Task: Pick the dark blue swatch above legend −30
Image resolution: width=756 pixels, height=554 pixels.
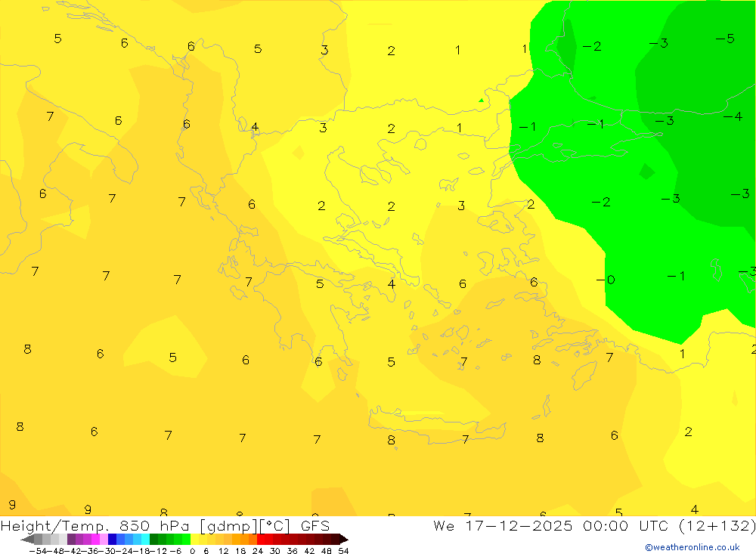Action: [112, 539]
